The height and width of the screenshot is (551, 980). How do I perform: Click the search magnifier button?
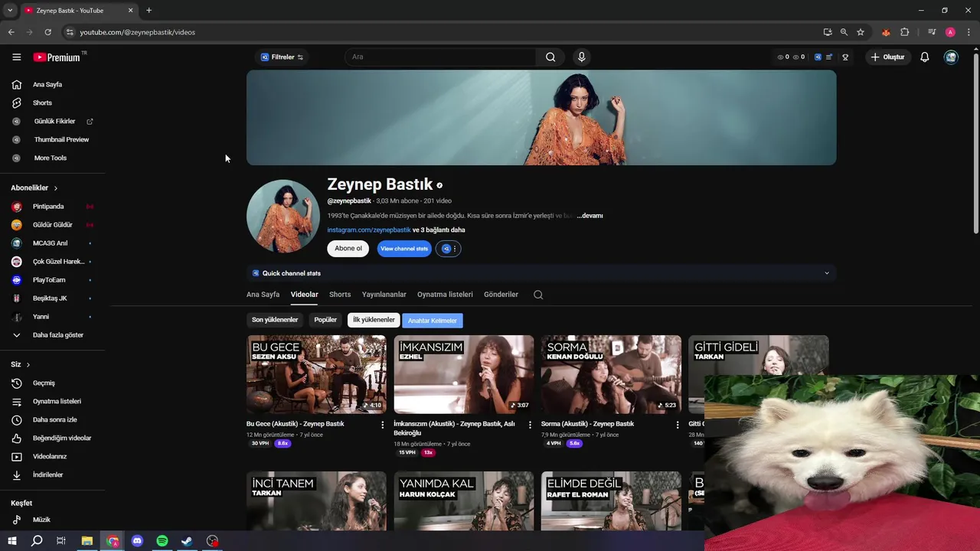pos(550,57)
